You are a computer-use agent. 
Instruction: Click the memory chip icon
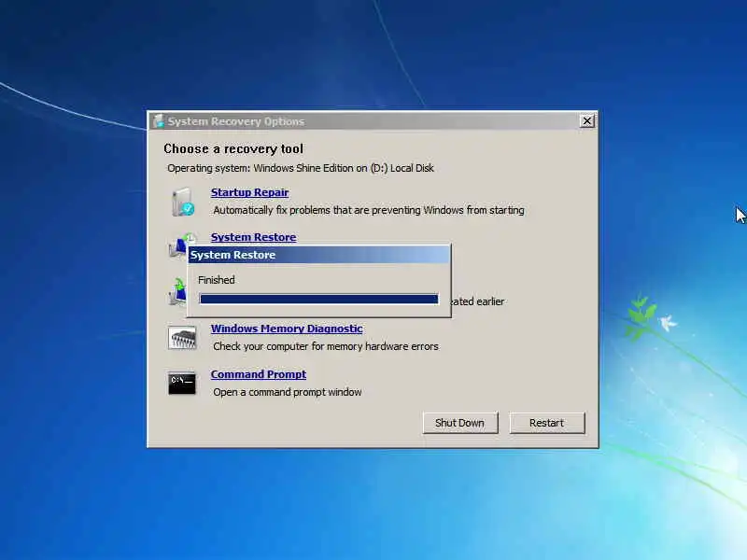[182, 338]
